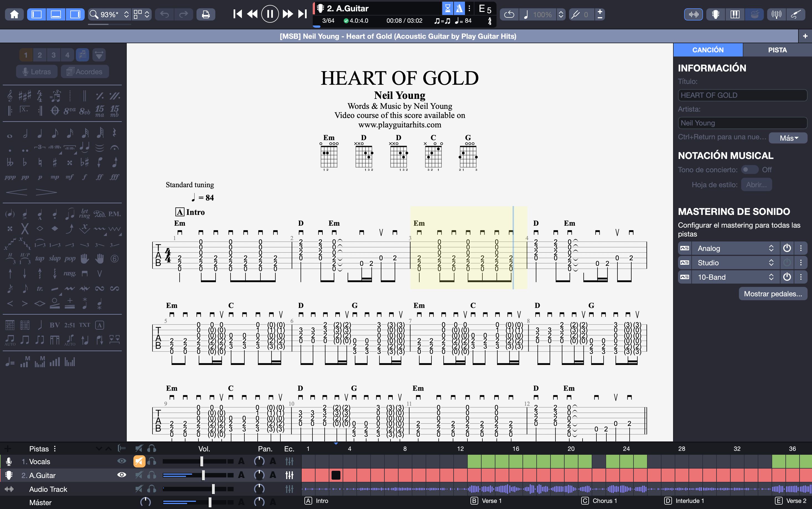Adjust the relative speed stepper
The height and width of the screenshot is (509, 812).
tap(561, 14)
